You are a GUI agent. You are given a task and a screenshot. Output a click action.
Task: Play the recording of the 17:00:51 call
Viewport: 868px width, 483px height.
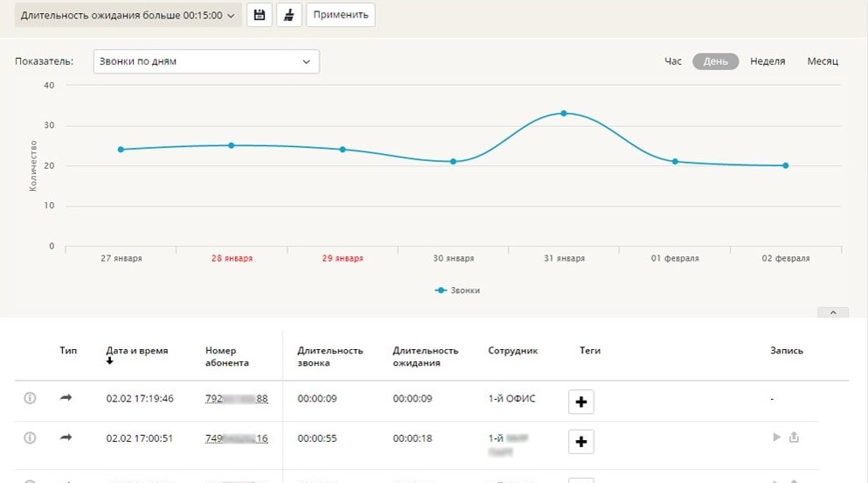[x=776, y=437]
